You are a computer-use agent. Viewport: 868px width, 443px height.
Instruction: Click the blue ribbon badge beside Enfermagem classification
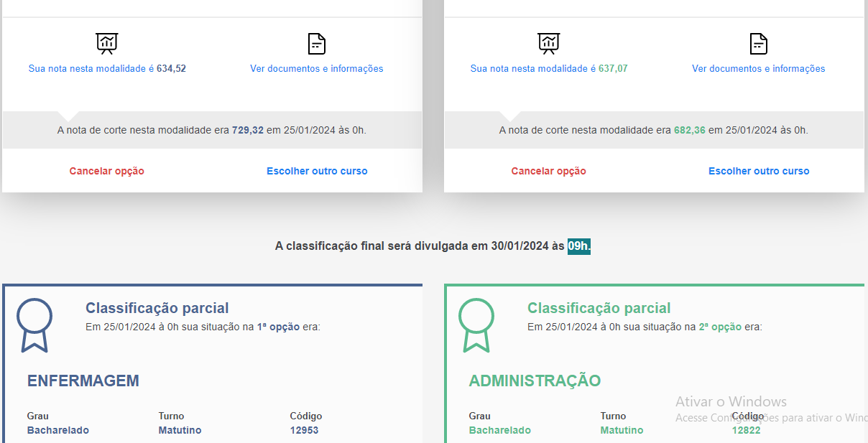coord(34,325)
